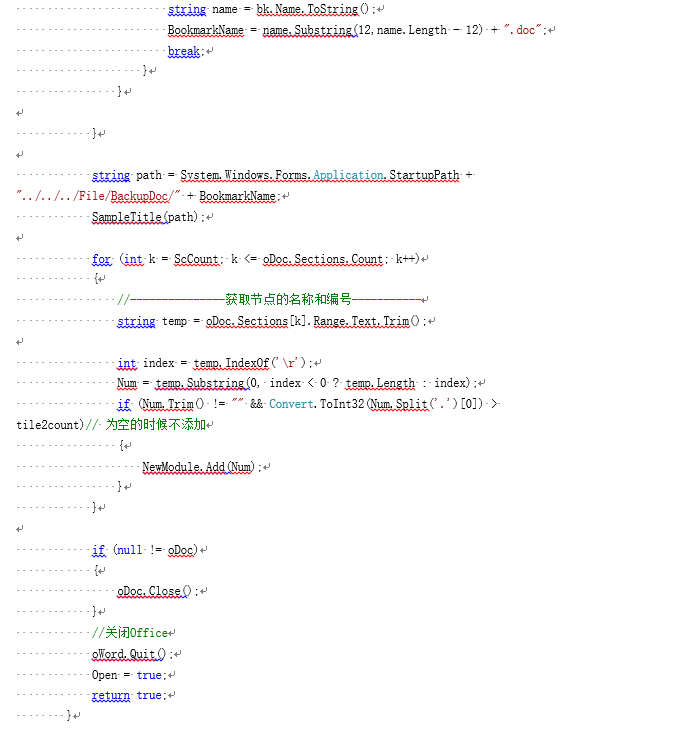Image resolution: width=674 pixels, height=732 pixels.
Task: Click 'oDoc.Sections[k].Range.Text.Trim()'
Action: click(312, 321)
